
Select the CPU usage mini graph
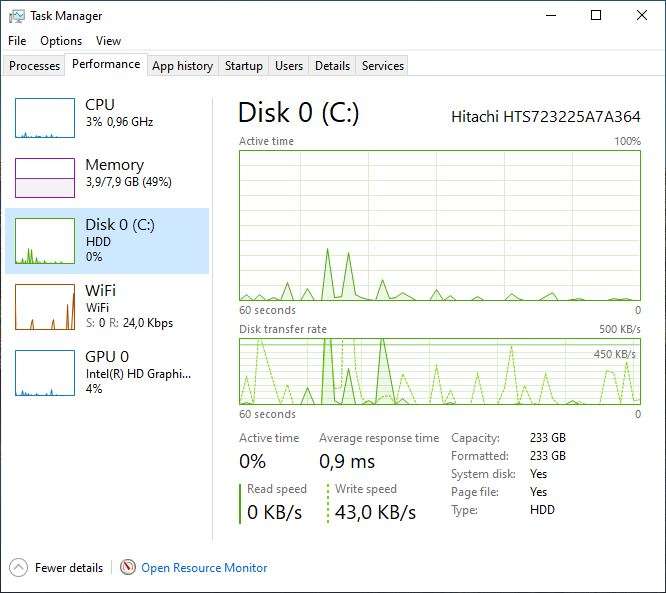click(45, 118)
